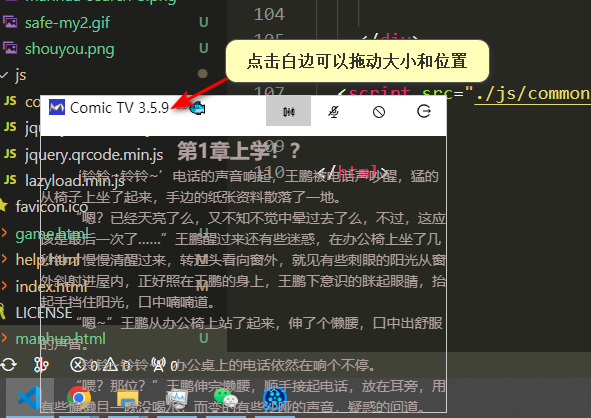Open Google Chrome from the taskbar
This screenshot has width=591, height=418.
pos(79,398)
